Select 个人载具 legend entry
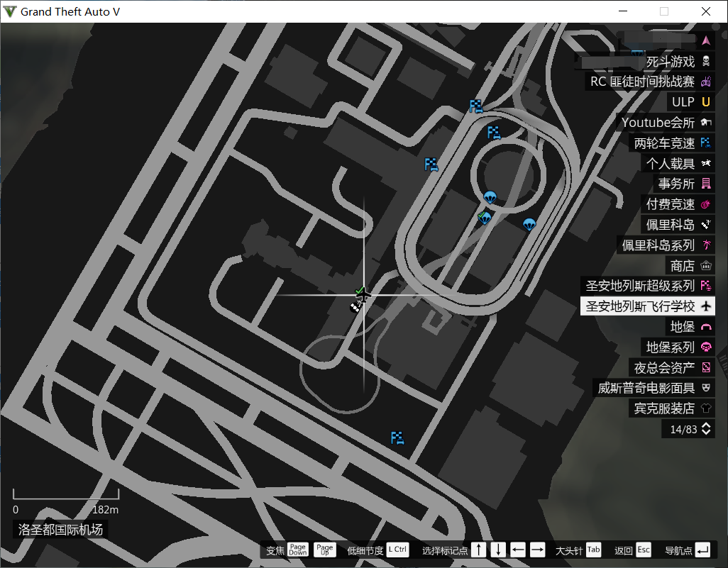The image size is (728, 568). coord(678,163)
